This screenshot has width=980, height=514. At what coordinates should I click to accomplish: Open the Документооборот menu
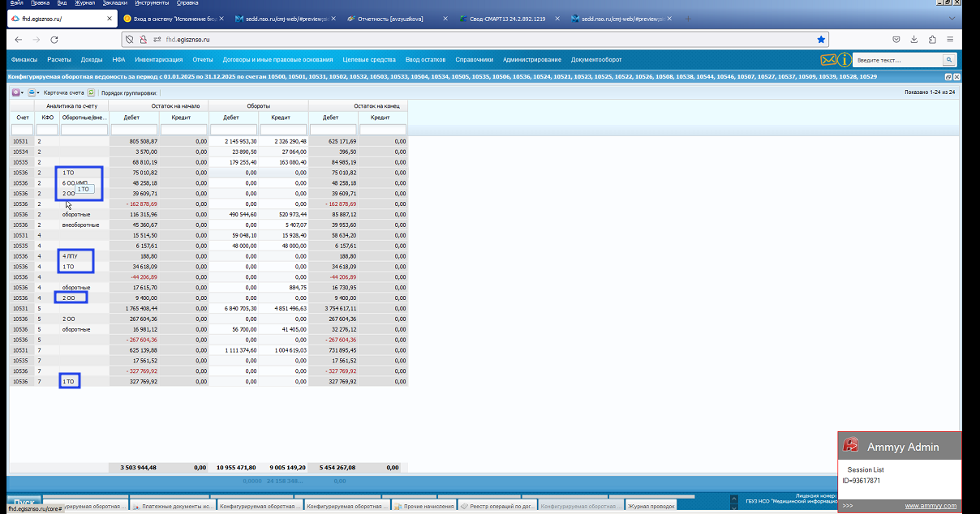[596, 60]
